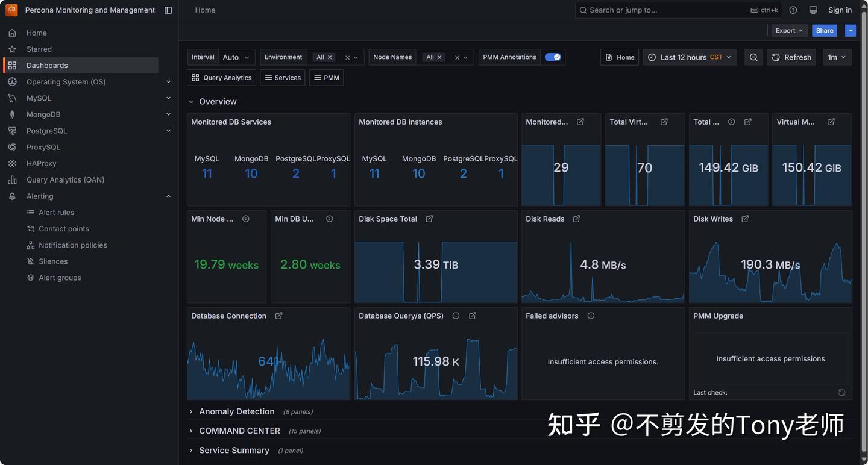The height and width of the screenshot is (465, 868).
Task: Open the Last 12 hours time picker
Action: pos(690,57)
